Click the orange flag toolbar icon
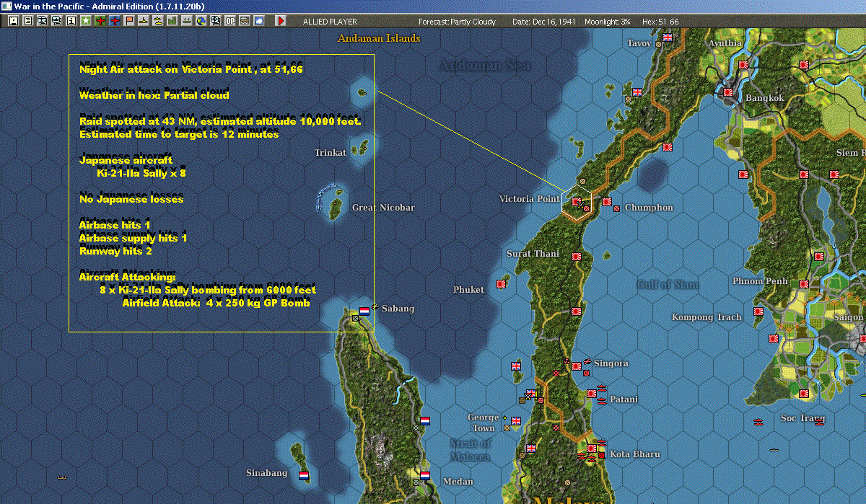This screenshot has height=504, width=866. coord(129,22)
